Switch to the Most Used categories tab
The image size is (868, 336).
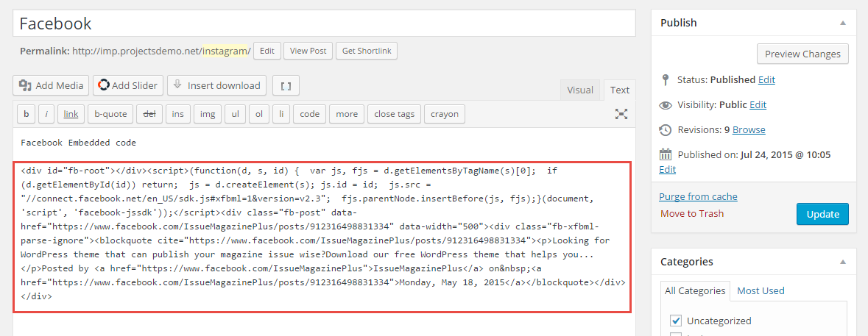761,290
